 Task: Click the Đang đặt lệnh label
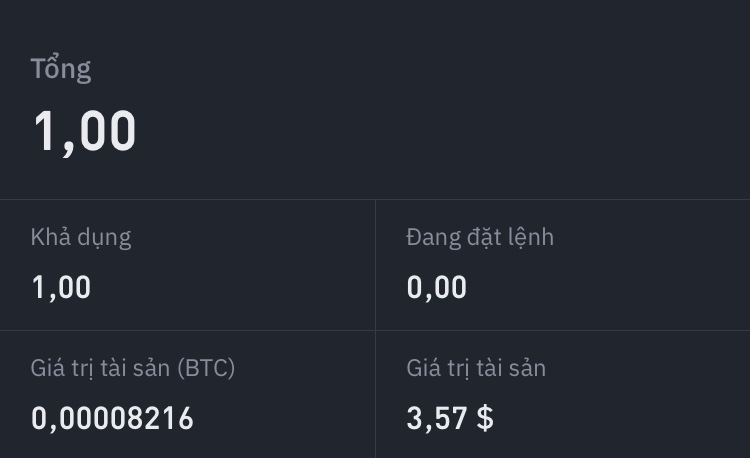click(480, 238)
